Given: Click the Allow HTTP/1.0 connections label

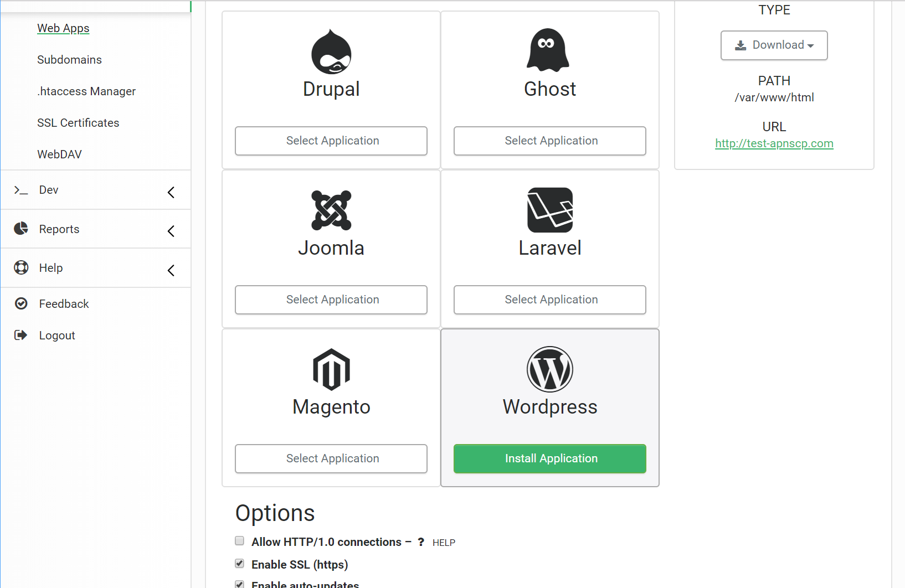Looking at the screenshot, I should pyautogui.click(x=327, y=542).
